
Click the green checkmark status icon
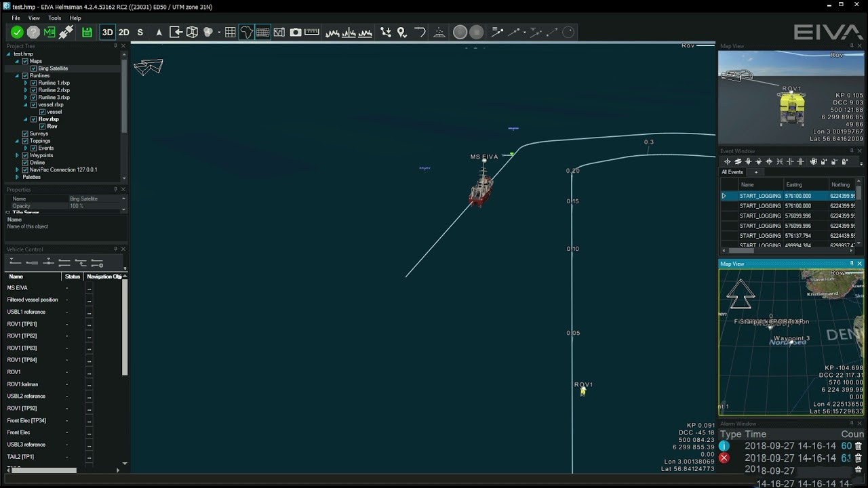tap(18, 32)
